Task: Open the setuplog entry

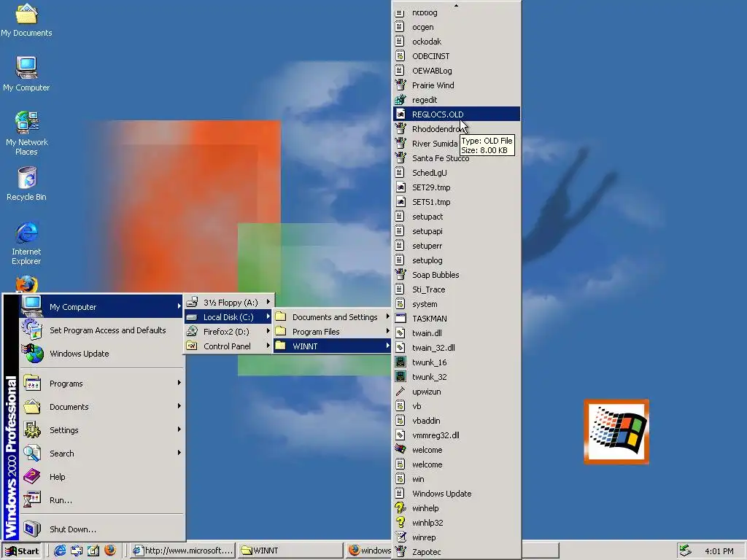Action: point(457,260)
